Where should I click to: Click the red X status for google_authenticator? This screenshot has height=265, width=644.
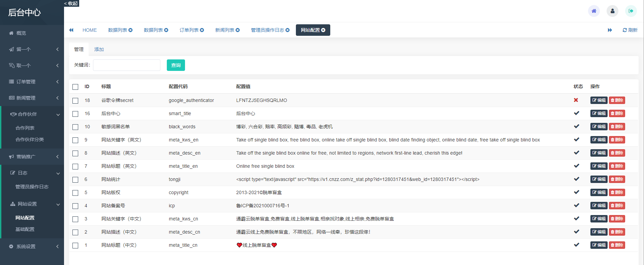576,100
